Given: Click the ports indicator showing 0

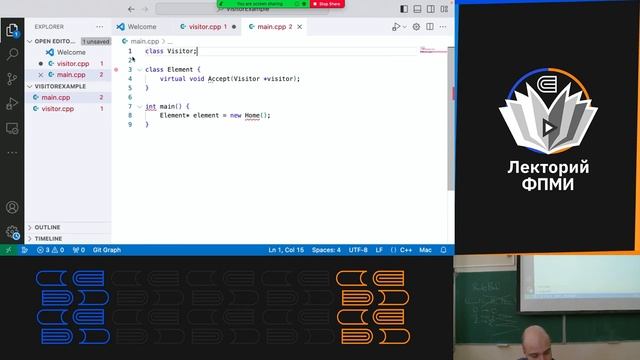Looking at the screenshot, I should tap(79, 250).
